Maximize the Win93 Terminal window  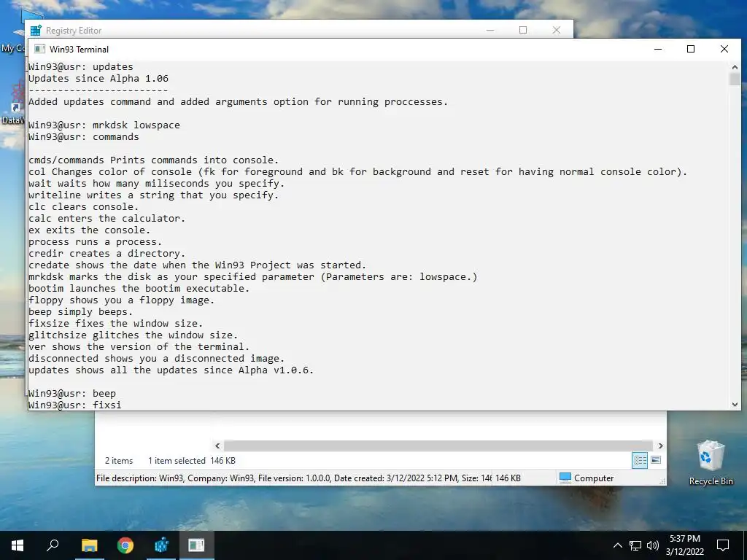coord(691,49)
